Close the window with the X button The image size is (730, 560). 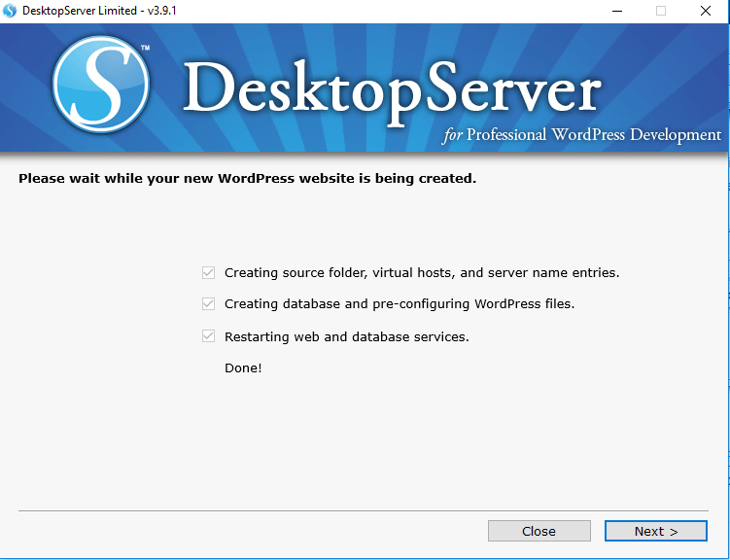click(706, 11)
